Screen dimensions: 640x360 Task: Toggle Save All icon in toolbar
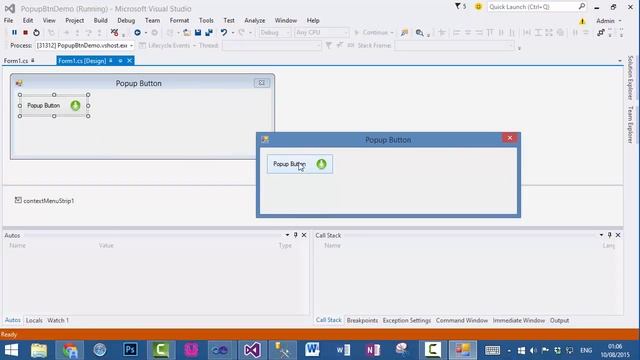(x=209, y=32)
